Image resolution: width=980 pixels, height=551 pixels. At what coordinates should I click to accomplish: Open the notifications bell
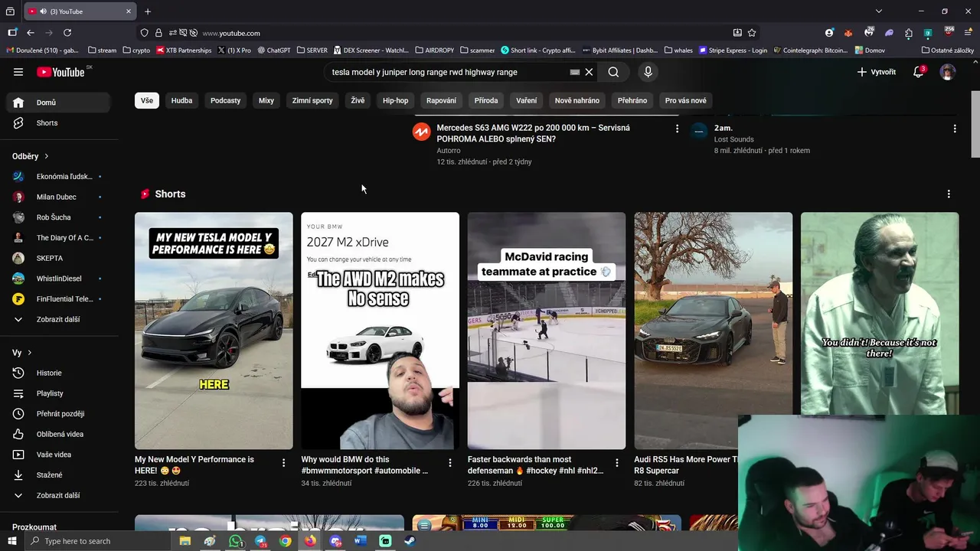point(918,72)
